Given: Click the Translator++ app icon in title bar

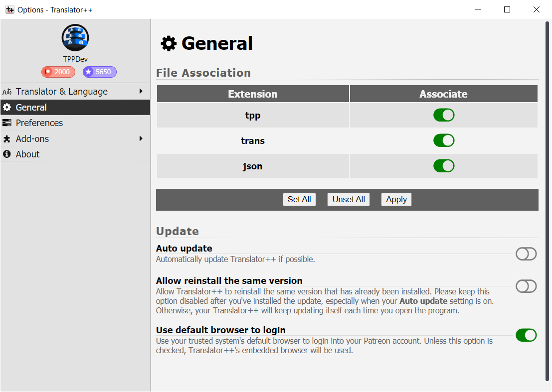Looking at the screenshot, I should pyautogui.click(x=10, y=10).
